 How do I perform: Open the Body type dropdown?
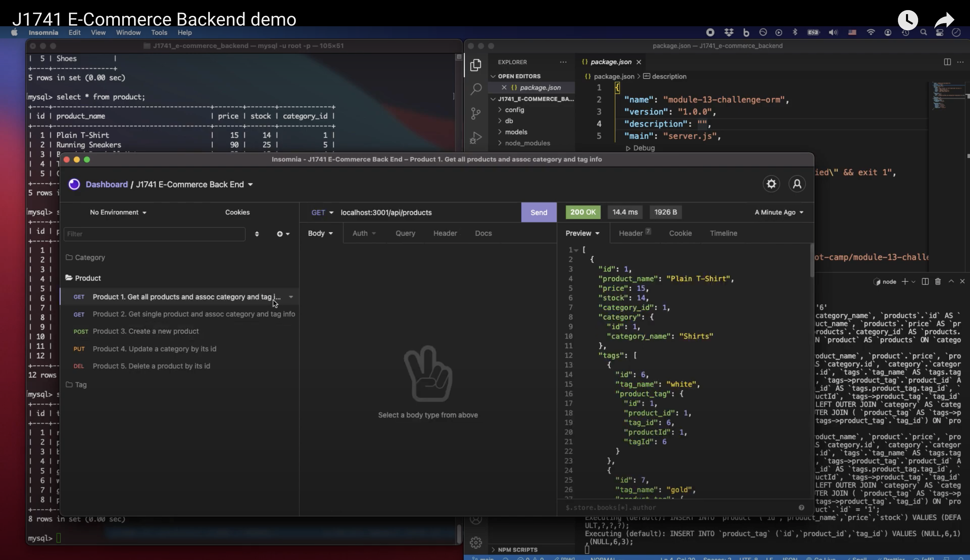click(x=320, y=233)
